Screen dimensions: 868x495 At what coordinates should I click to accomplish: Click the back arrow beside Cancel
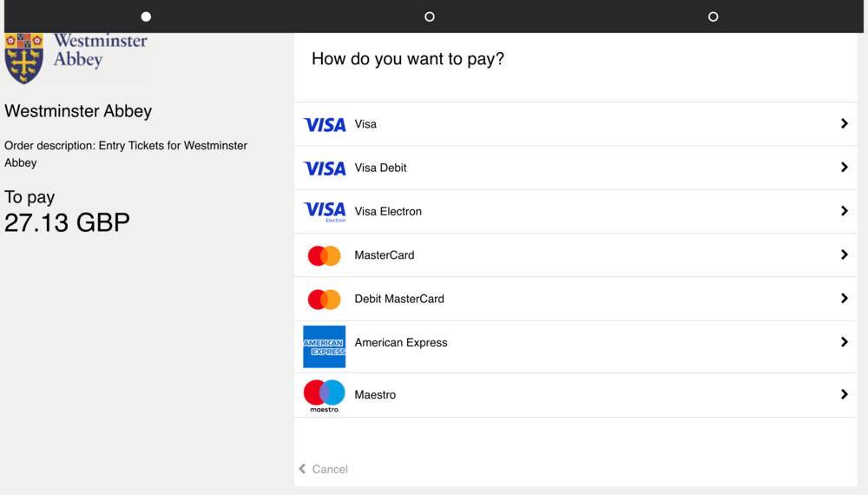coord(302,469)
